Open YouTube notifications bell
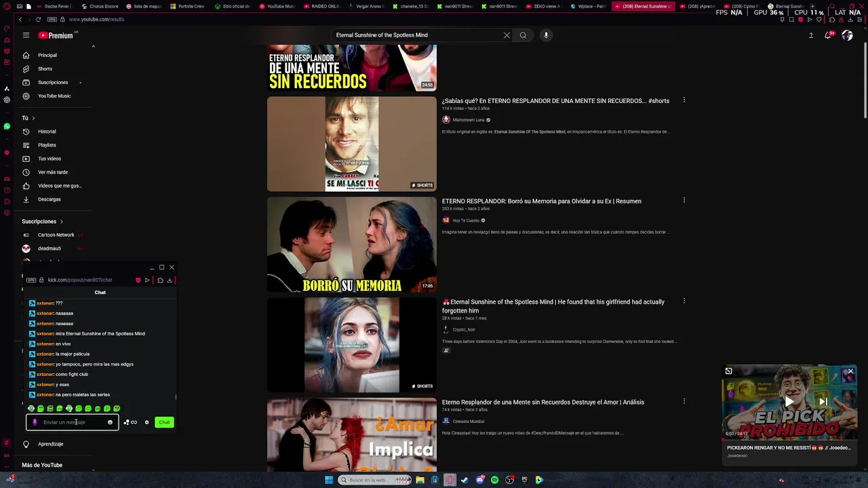Viewport: 868px width, 488px height. [x=828, y=35]
